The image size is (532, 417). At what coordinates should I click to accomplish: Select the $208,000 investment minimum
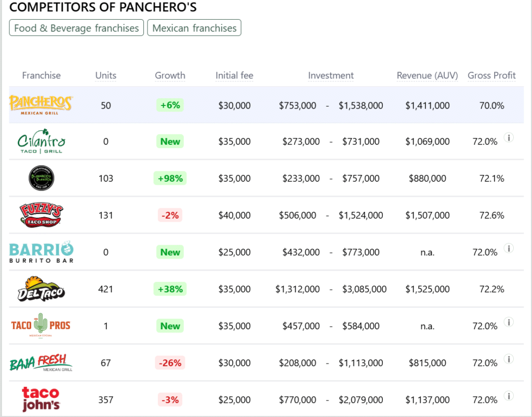tap(298, 363)
